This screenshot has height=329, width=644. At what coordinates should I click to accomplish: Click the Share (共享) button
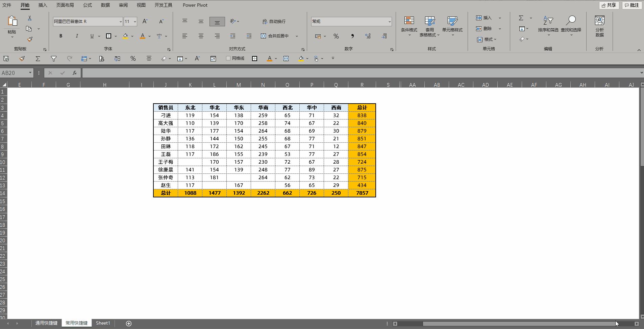pyautogui.click(x=609, y=5)
